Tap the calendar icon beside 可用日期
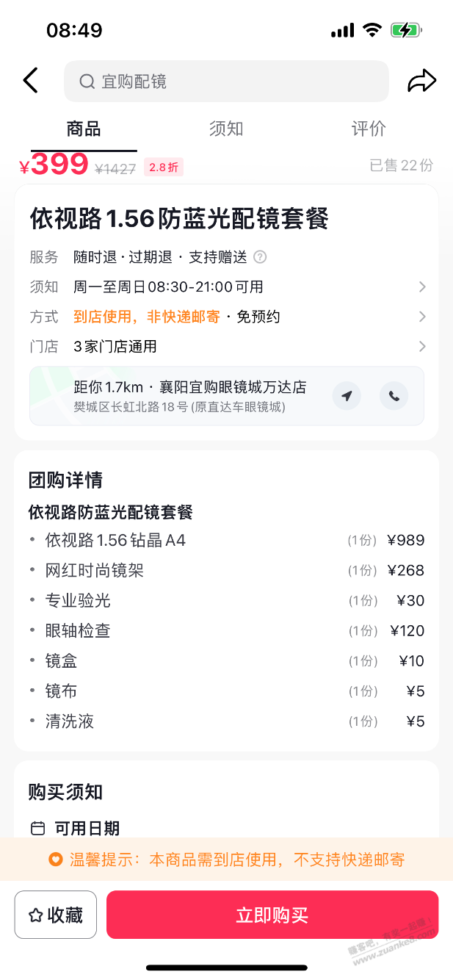Screen dimensions: 453x980 point(37,829)
